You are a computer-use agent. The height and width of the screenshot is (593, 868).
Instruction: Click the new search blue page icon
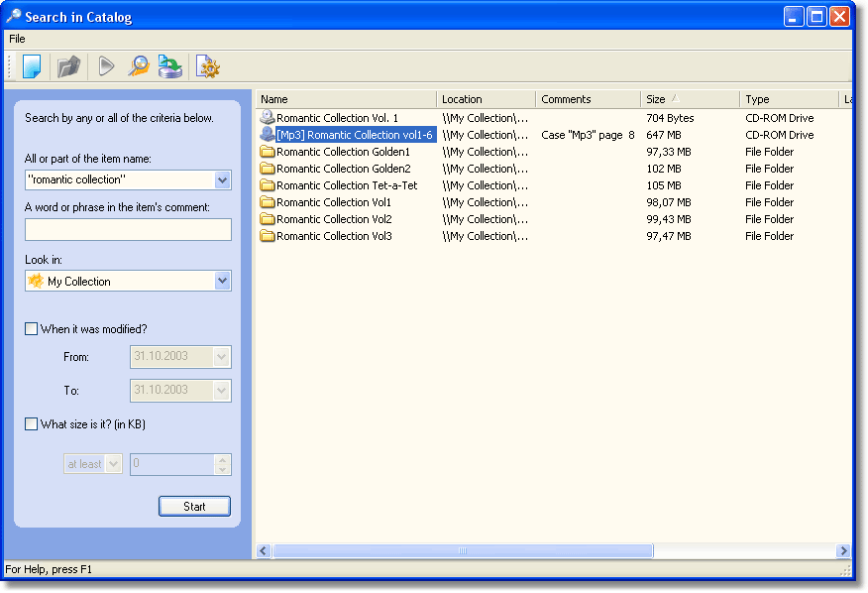32,66
